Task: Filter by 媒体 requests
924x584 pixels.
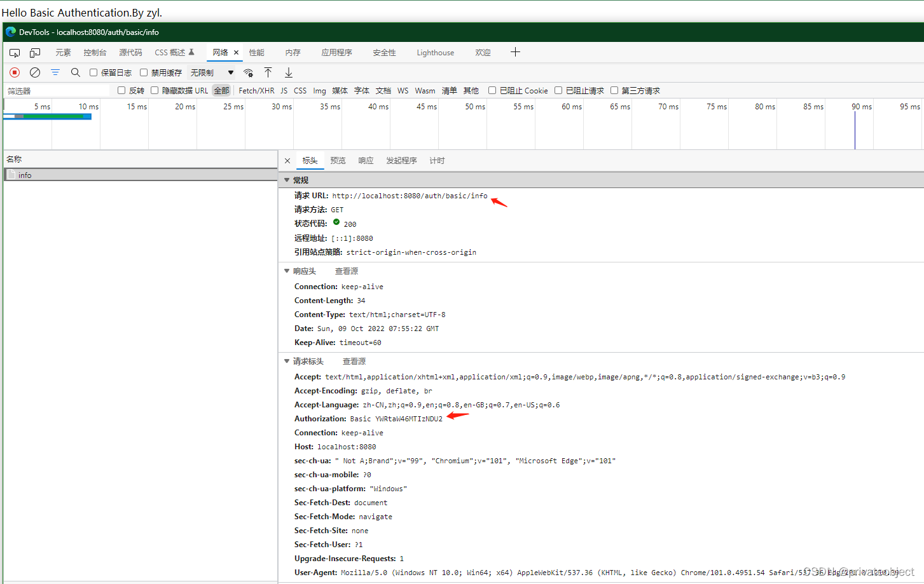Action: pyautogui.click(x=340, y=91)
